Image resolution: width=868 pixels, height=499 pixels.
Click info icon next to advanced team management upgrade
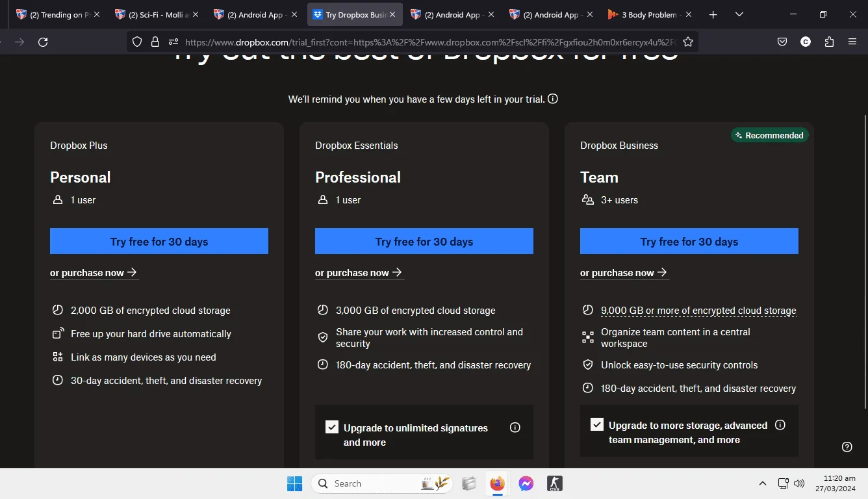tap(780, 425)
